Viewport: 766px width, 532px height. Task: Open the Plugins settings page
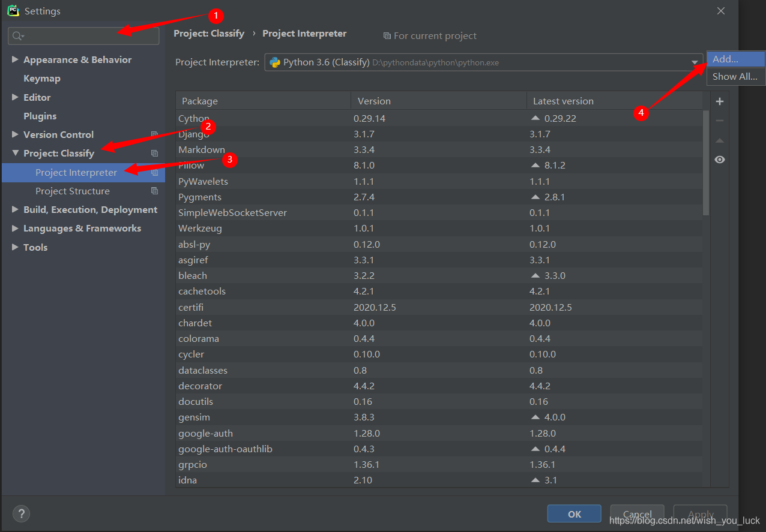tap(40, 116)
